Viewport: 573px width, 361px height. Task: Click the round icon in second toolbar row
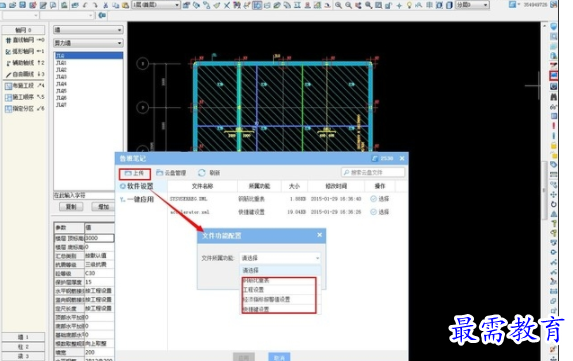(102, 15)
